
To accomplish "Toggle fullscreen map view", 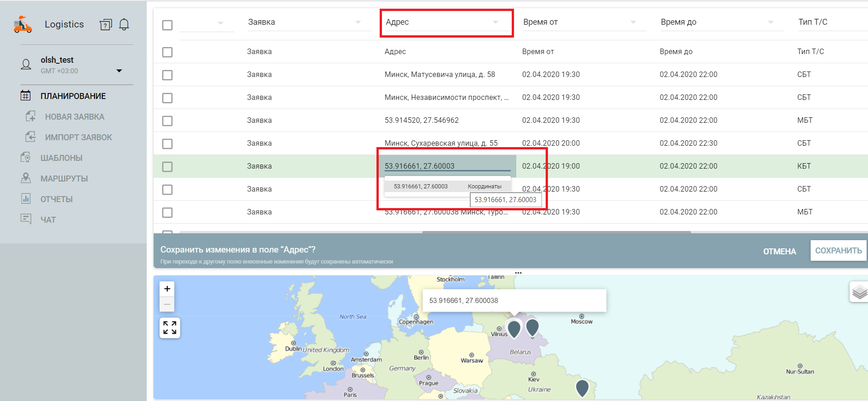I will tap(170, 328).
